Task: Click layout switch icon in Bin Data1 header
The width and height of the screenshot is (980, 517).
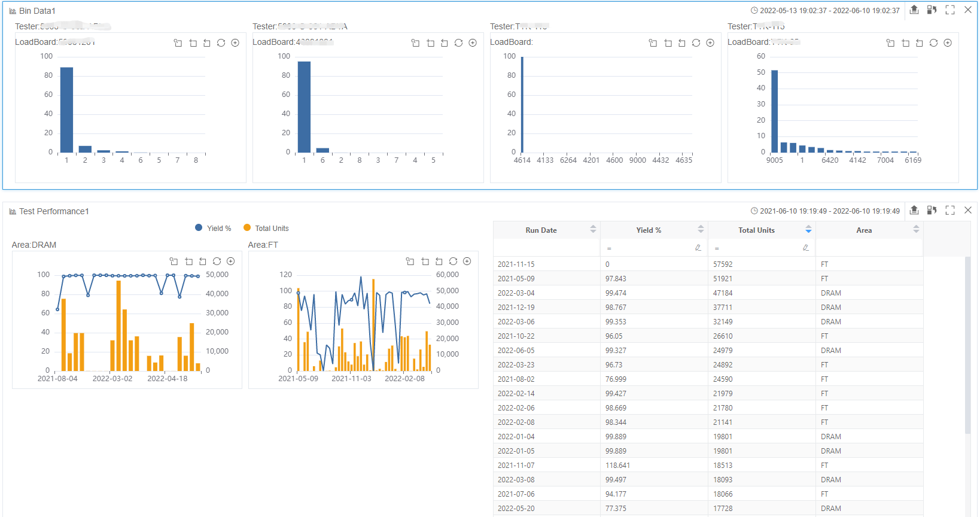Action: coord(932,10)
